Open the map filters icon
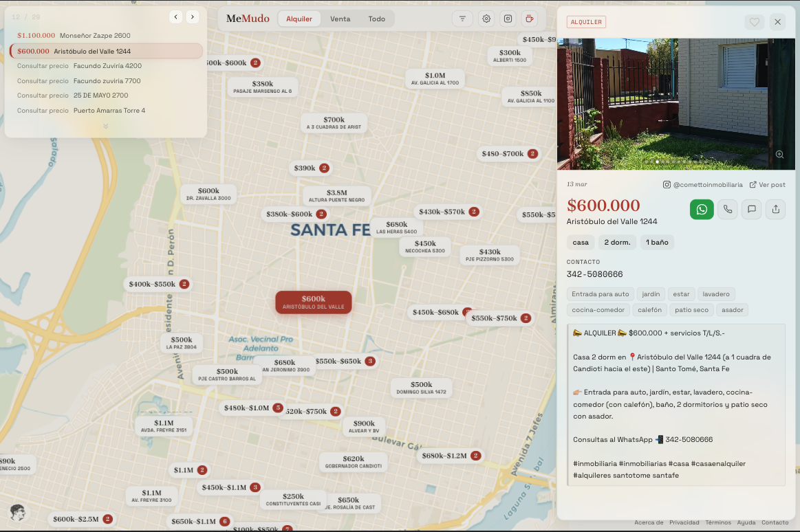Image resolution: width=800 pixels, height=532 pixels. pyautogui.click(x=462, y=19)
